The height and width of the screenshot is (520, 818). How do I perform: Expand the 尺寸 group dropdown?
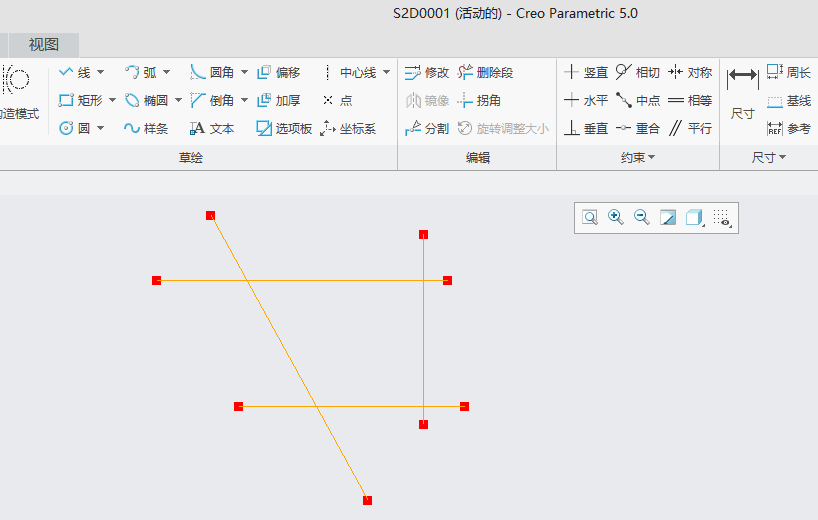coord(782,158)
